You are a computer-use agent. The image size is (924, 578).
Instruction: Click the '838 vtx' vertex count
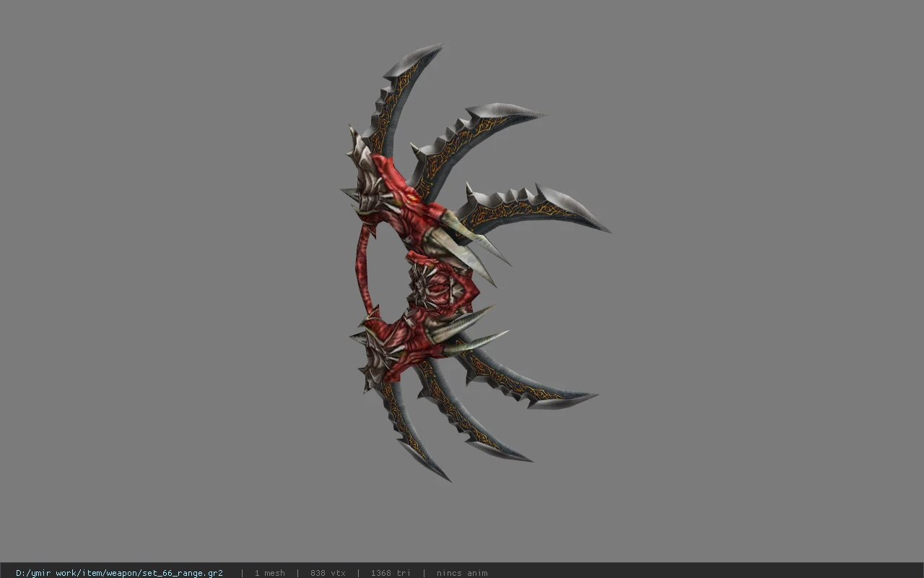(x=328, y=573)
